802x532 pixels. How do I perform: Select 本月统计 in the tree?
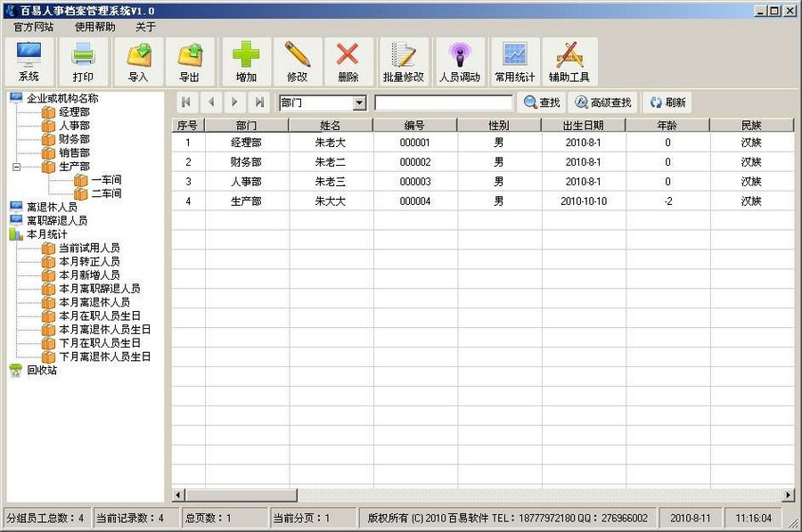(x=46, y=234)
